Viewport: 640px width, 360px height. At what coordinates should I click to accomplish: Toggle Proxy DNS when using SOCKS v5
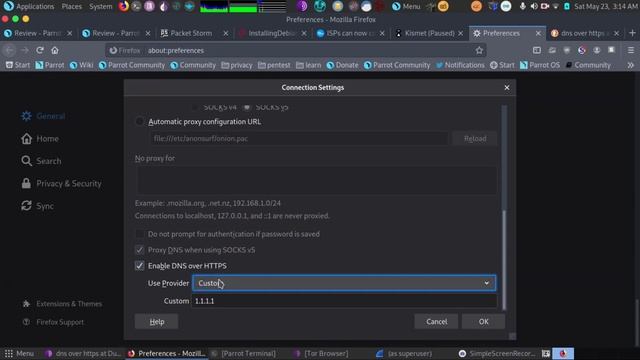coord(140,250)
